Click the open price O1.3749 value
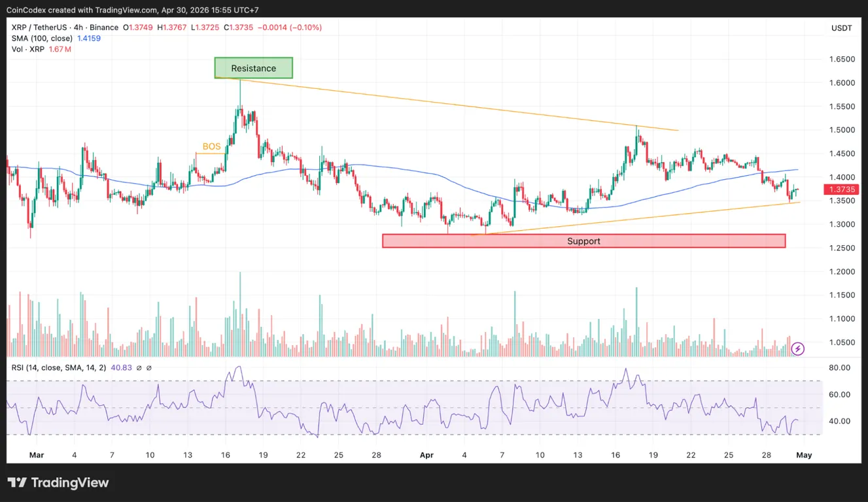This screenshot has width=868, height=502. click(x=137, y=27)
